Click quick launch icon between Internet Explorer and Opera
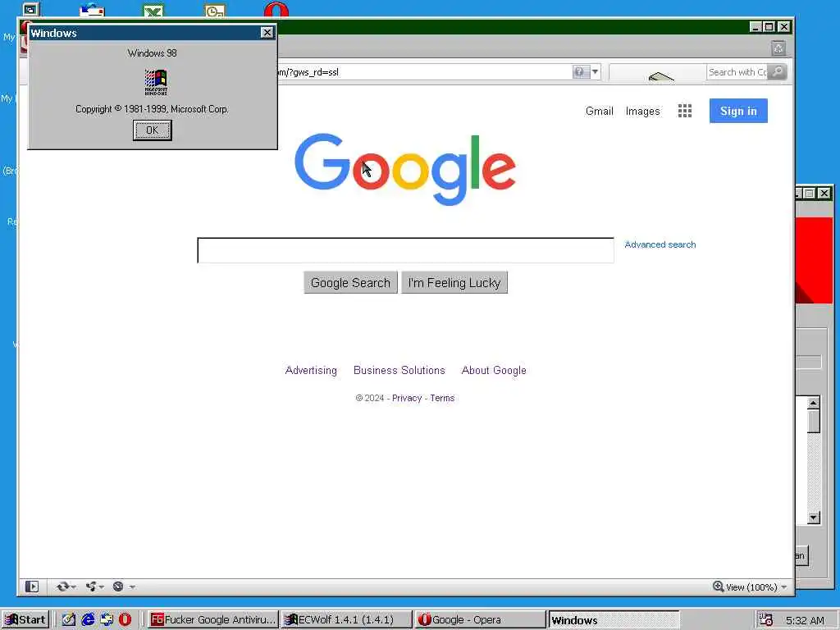The width and height of the screenshot is (840, 630). pyautogui.click(x=107, y=620)
